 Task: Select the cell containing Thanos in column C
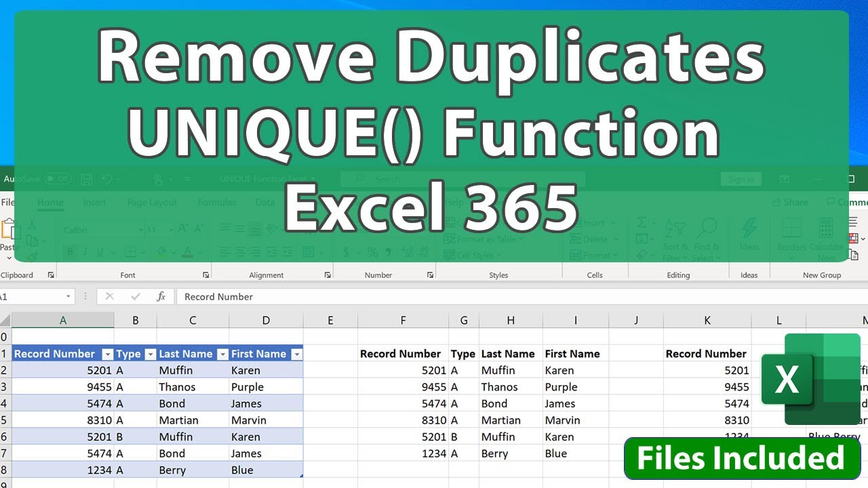[193, 387]
